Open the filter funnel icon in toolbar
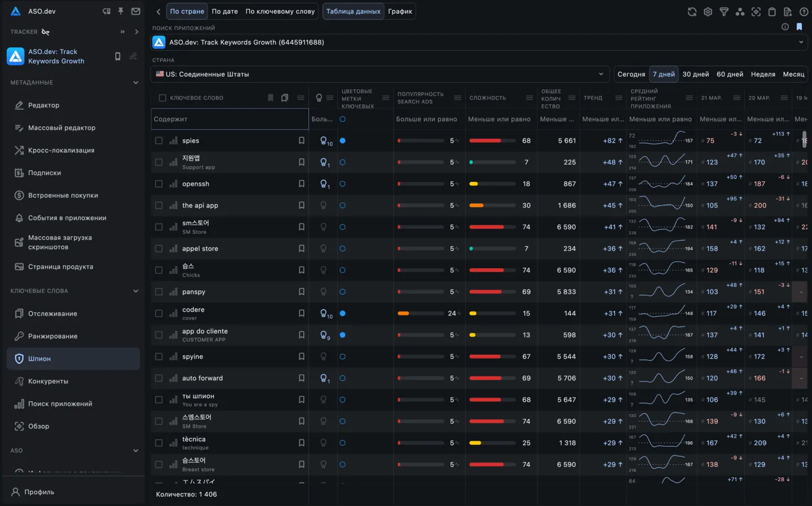The image size is (812, 506). (x=724, y=12)
